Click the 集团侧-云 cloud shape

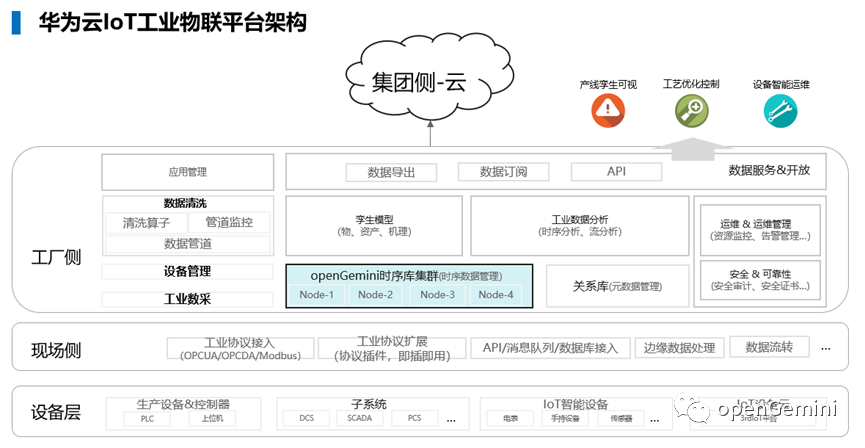pyautogui.click(x=430, y=79)
